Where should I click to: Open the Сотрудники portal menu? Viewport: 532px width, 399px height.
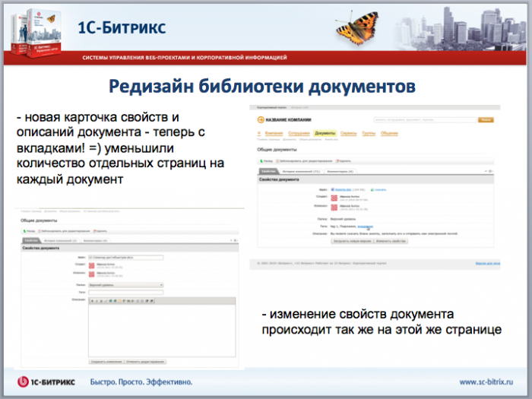(x=299, y=133)
